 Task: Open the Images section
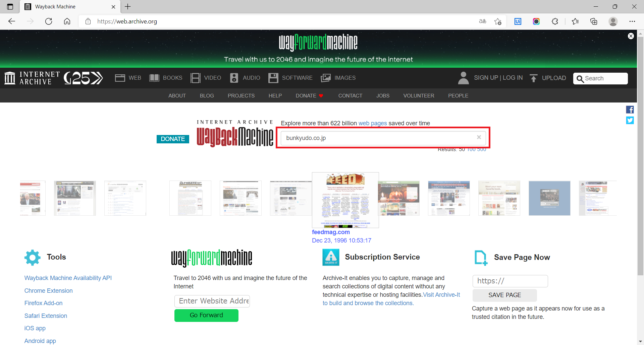(x=338, y=78)
